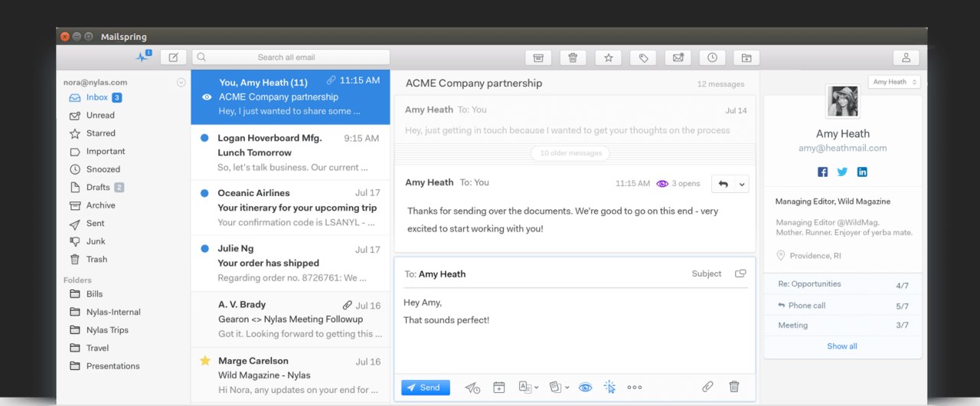Screen dimensions: 980x406
Task: Click Amy Heath's profile photo
Action: coord(842,101)
